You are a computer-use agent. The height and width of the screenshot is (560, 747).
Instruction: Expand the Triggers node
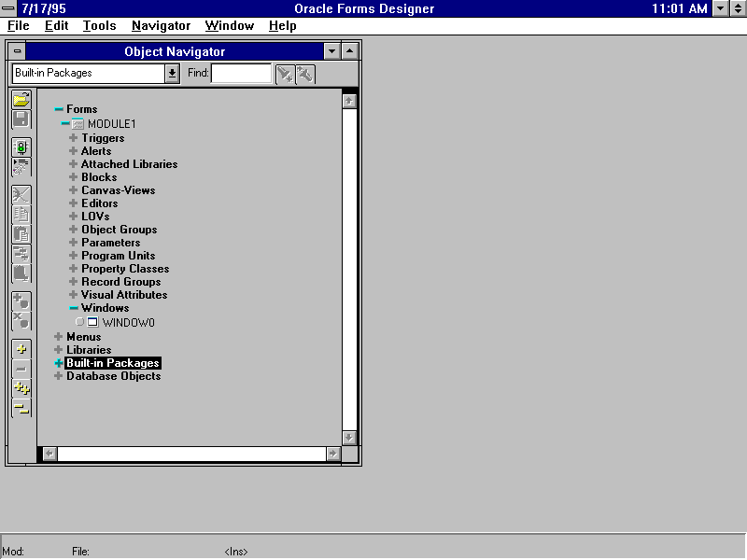tap(74, 138)
